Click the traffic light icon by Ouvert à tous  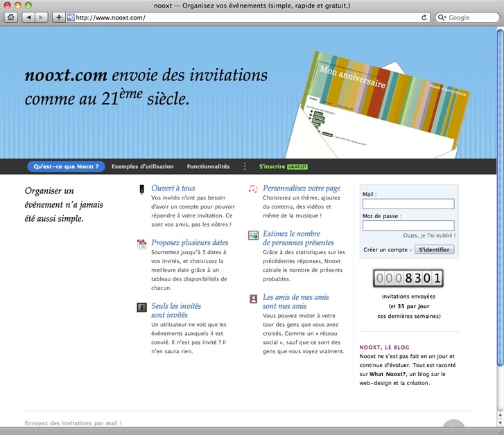[x=141, y=189]
